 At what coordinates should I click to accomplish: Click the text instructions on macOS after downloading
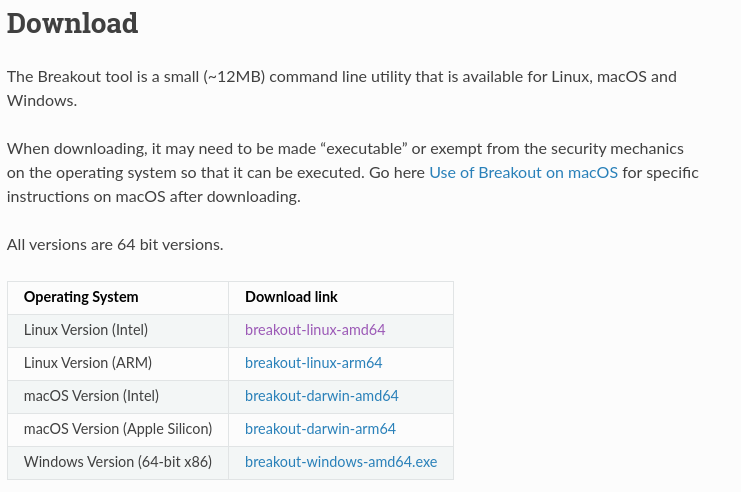click(154, 197)
